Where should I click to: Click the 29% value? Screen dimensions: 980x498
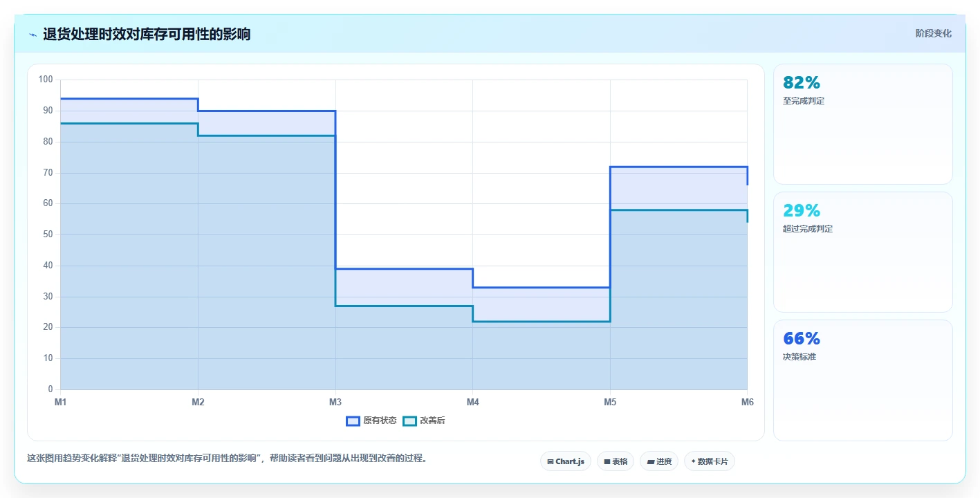coord(802,210)
